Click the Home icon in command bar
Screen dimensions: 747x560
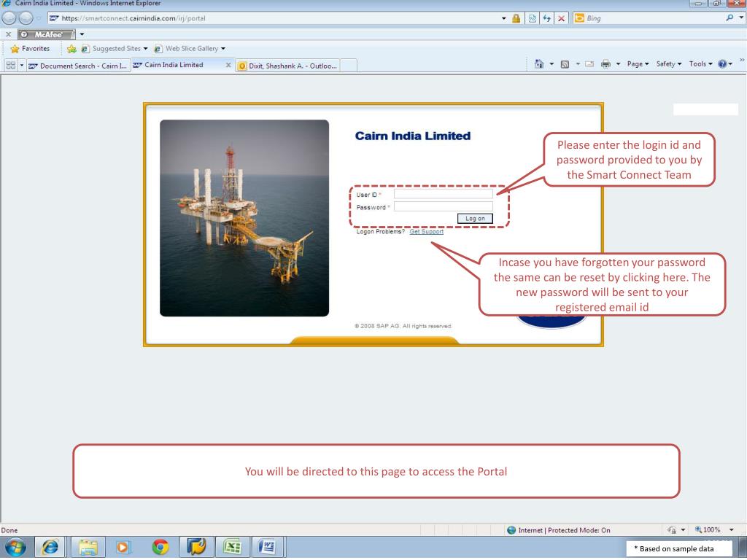[x=539, y=64]
